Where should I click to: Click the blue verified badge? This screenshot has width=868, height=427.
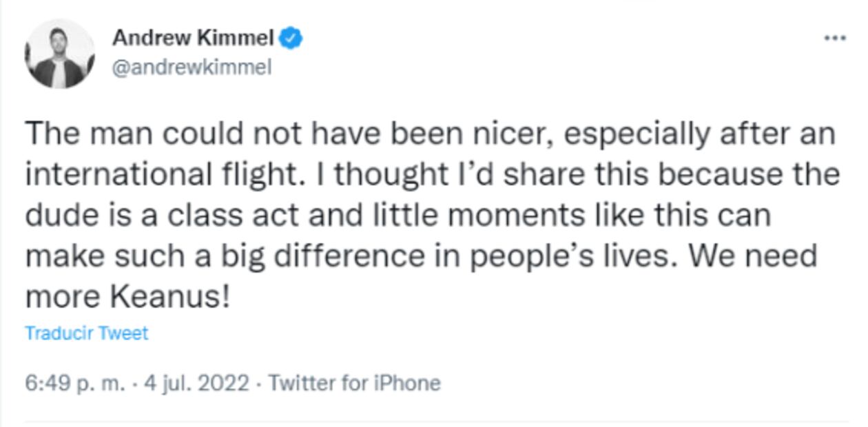point(292,39)
